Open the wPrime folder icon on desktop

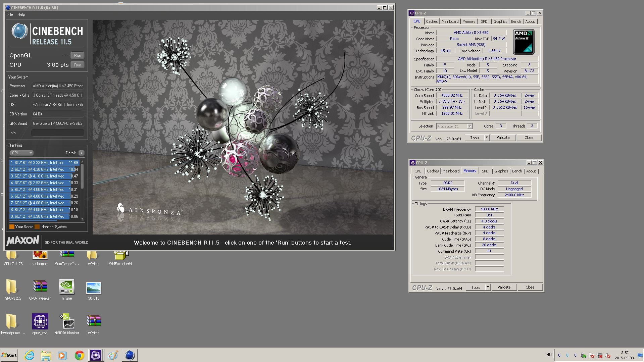point(93,258)
